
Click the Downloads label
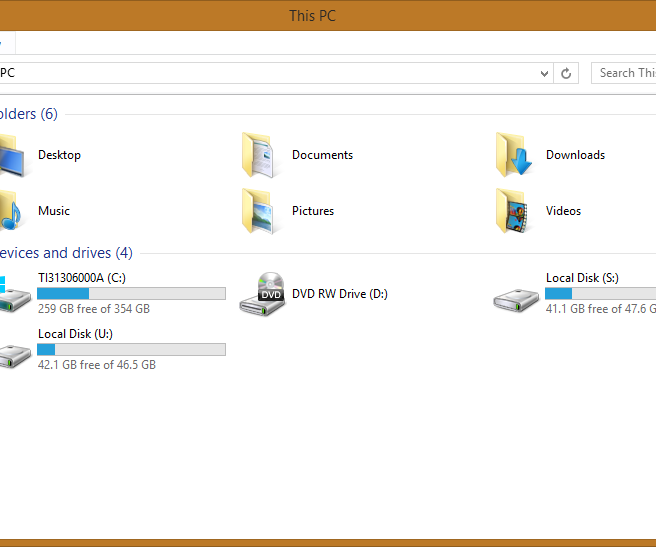tap(575, 155)
